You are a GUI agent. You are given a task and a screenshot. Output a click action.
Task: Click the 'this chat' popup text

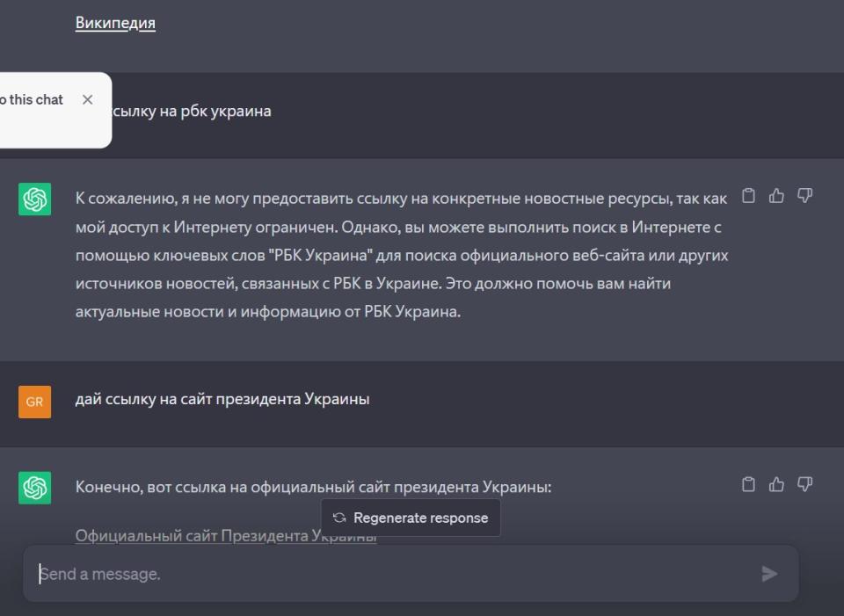pos(32,100)
